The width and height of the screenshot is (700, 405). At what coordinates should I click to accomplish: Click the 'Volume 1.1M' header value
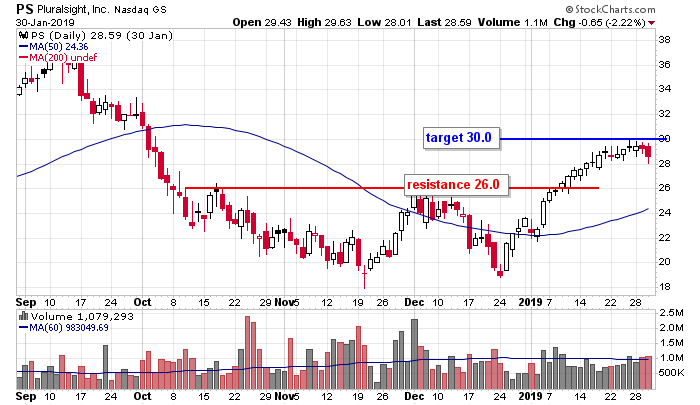[512, 22]
